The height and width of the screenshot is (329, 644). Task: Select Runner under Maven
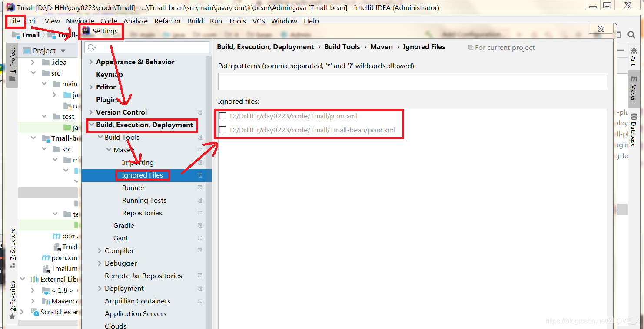(x=133, y=188)
